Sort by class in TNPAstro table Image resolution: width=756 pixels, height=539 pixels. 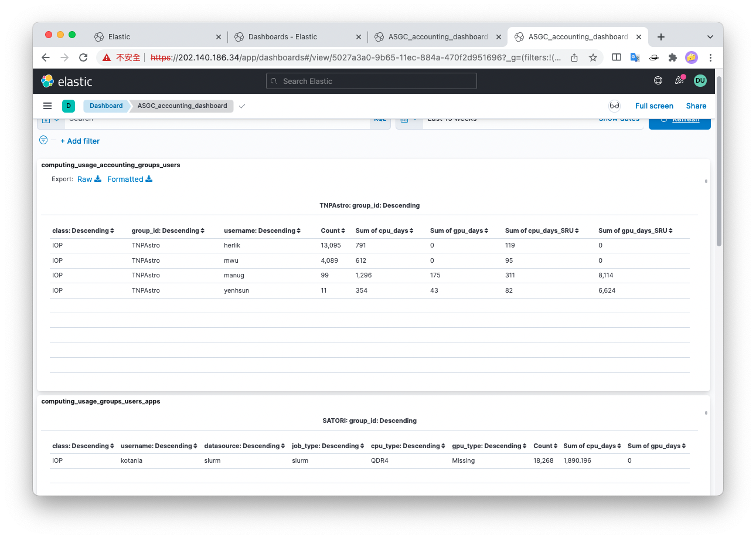(x=83, y=230)
